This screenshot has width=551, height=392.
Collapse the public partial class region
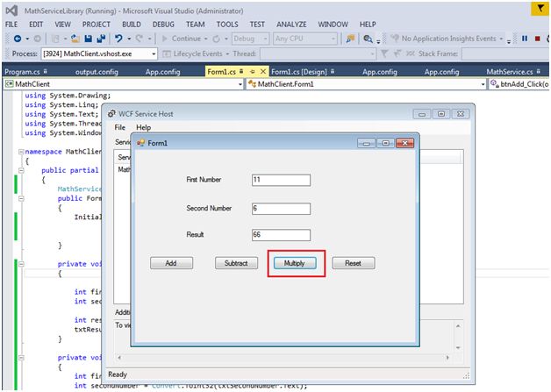pos(21,170)
